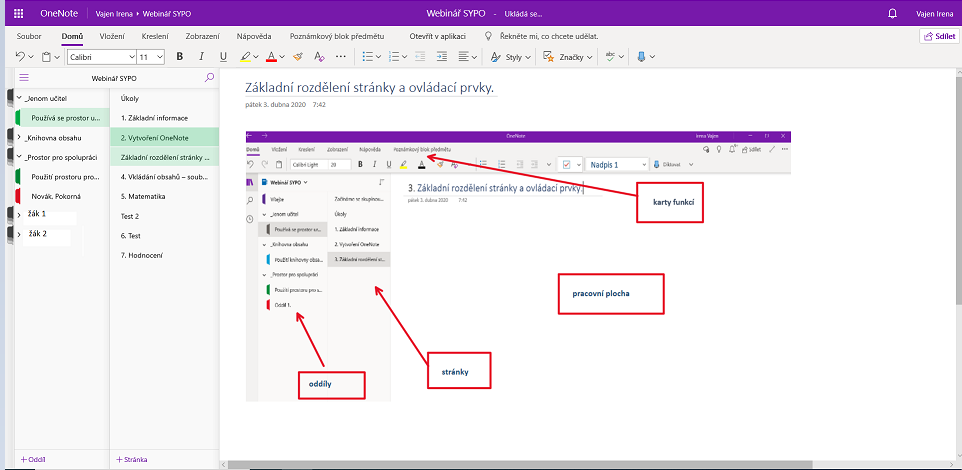Screen dimensions: 962x470
Task: Search the notebook with magnifier icon
Action: click(x=209, y=78)
